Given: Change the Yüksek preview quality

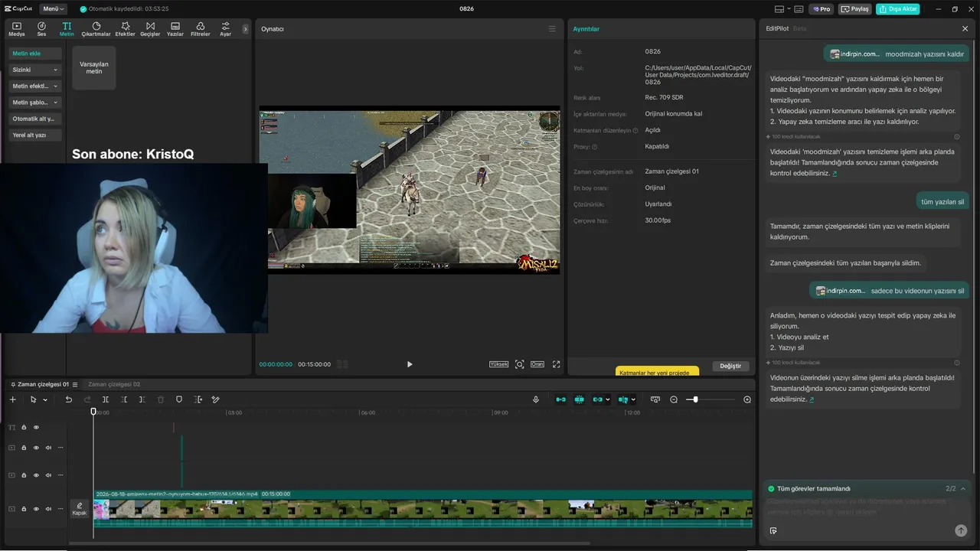Looking at the screenshot, I should click(x=499, y=364).
